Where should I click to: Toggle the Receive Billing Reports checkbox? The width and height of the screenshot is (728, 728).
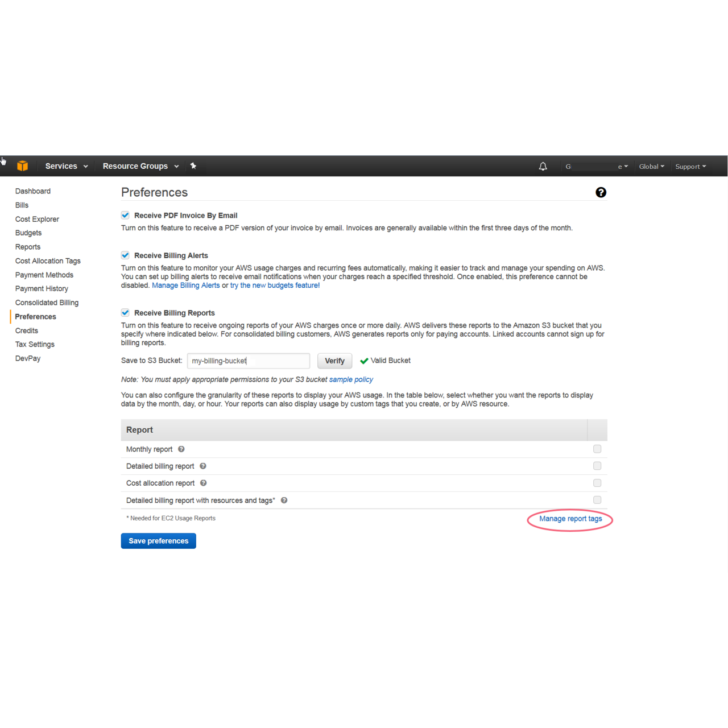click(x=125, y=313)
